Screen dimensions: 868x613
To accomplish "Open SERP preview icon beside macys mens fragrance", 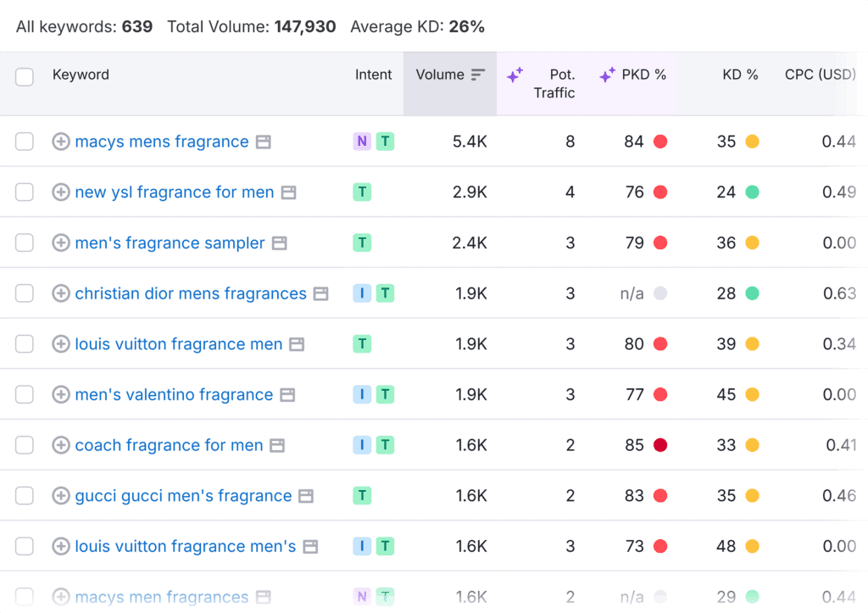I will (x=263, y=142).
